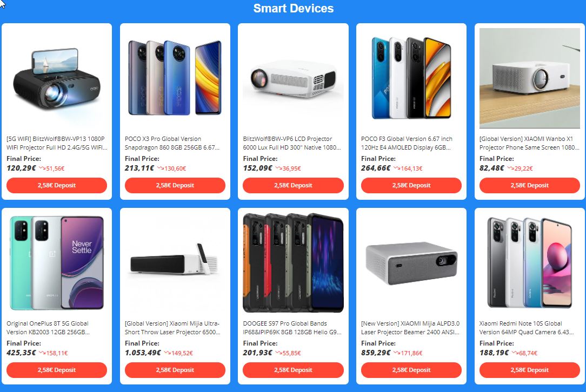
Task: Select the POCO F3 phone image
Action: pyautogui.click(x=411, y=78)
